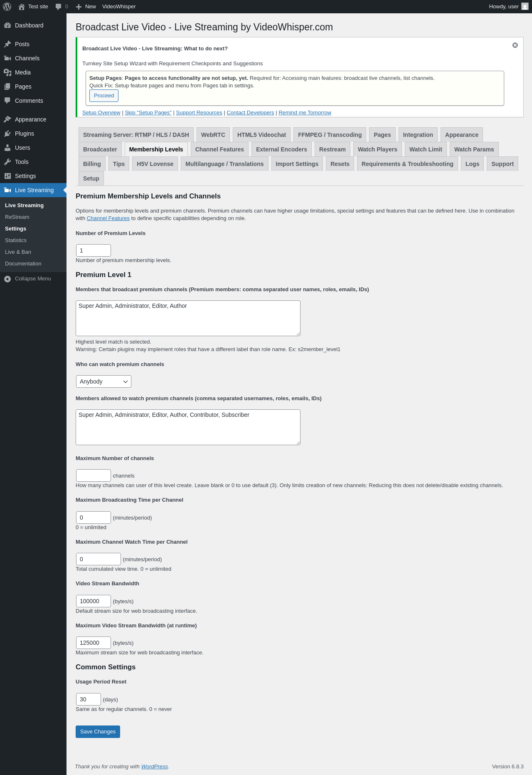Select the FFMPEG / Transcoding tab
Viewport: 532px width, 775px height.
[x=330, y=135]
